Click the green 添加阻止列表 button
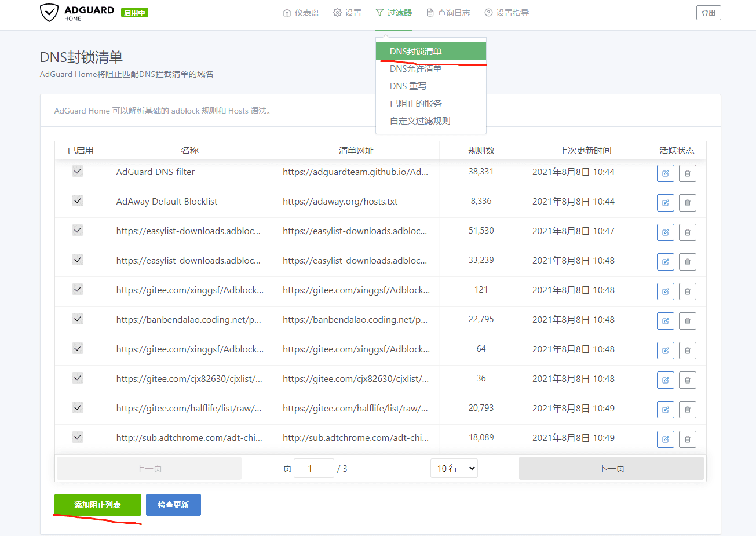The width and height of the screenshot is (756, 536). point(97,505)
